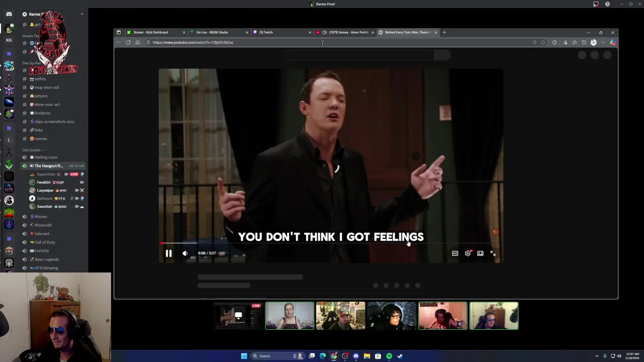Open the Windows Start menu
This screenshot has height=362, width=644.
[x=244, y=356]
